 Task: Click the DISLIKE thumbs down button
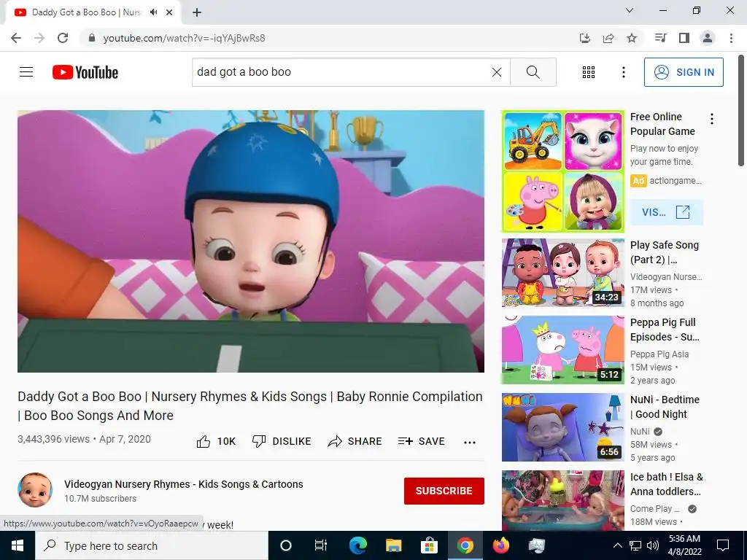(282, 441)
